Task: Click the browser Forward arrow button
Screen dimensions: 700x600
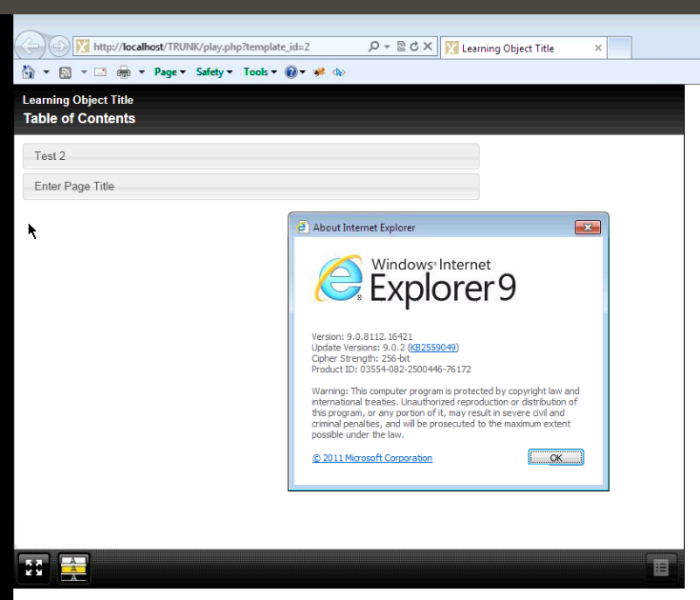Action: [59, 46]
